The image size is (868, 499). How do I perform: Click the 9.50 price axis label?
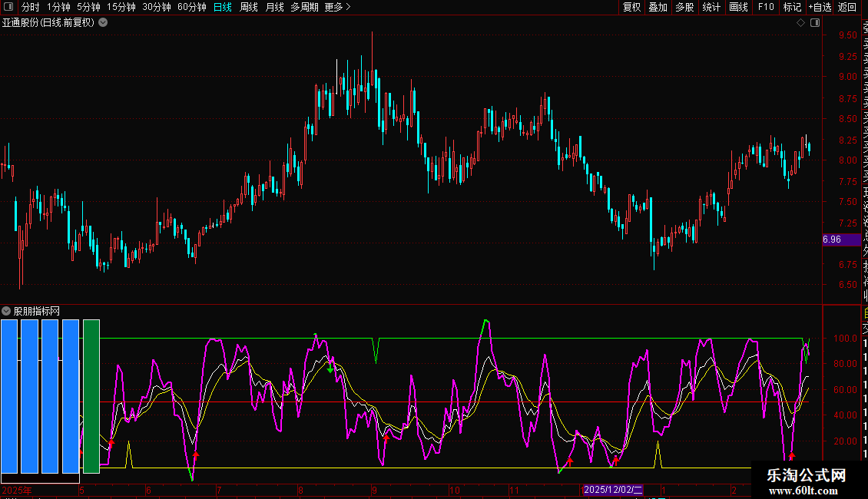pos(847,35)
